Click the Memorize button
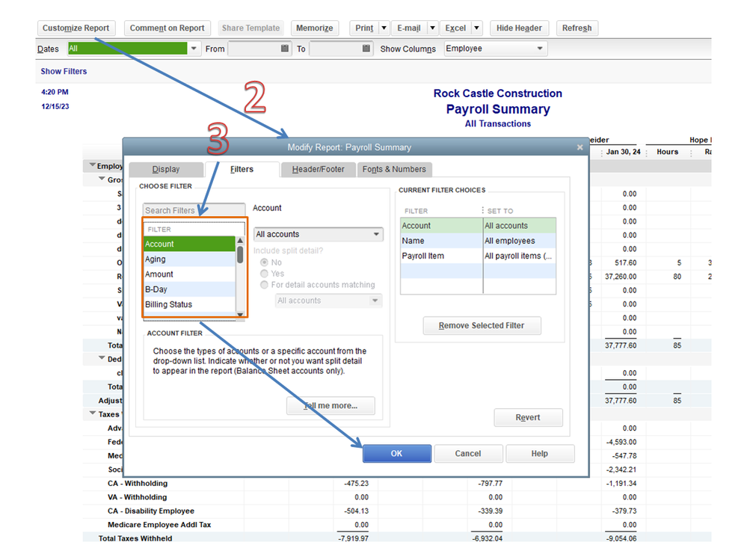Image resolution: width=747 pixels, height=560 pixels. pyautogui.click(x=314, y=28)
